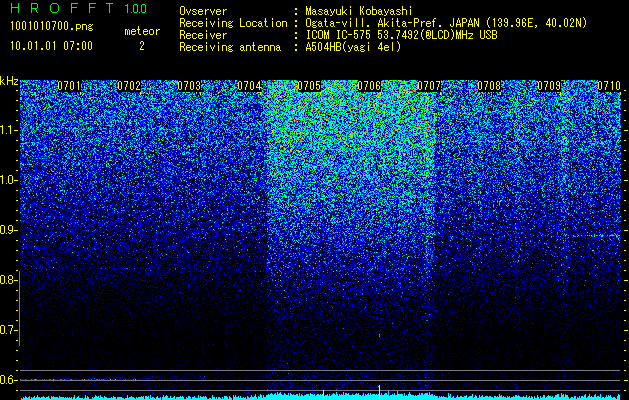Click the antenna value A504HB(yagi 4el)
Screen dimensions: 629x400
click(353, 47)
